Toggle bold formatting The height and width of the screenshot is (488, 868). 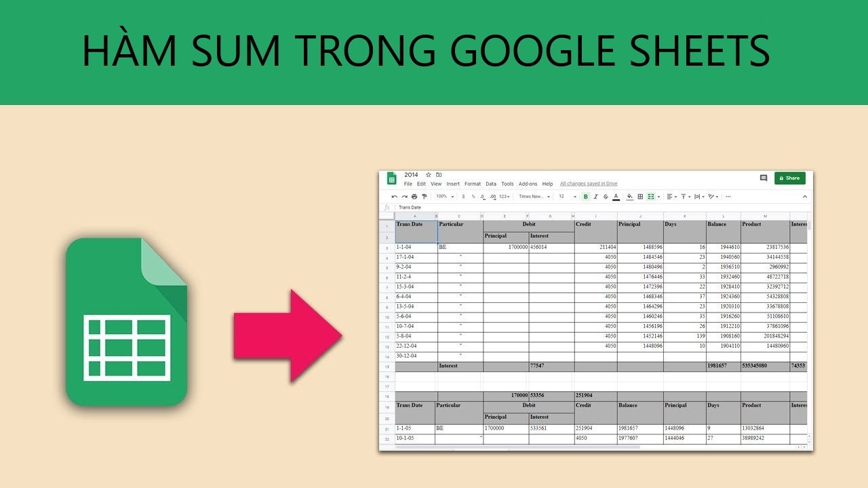(x=586, y=197)
